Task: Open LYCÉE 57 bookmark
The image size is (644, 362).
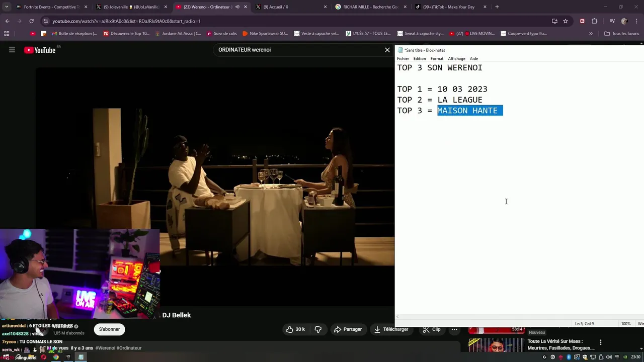Action: pos(369,34)
